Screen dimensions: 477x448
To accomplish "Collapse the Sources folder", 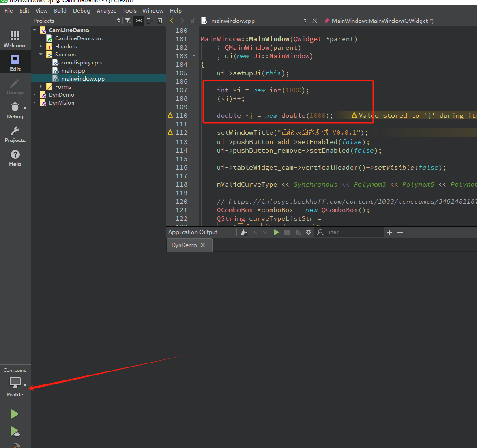I will 41,54.
